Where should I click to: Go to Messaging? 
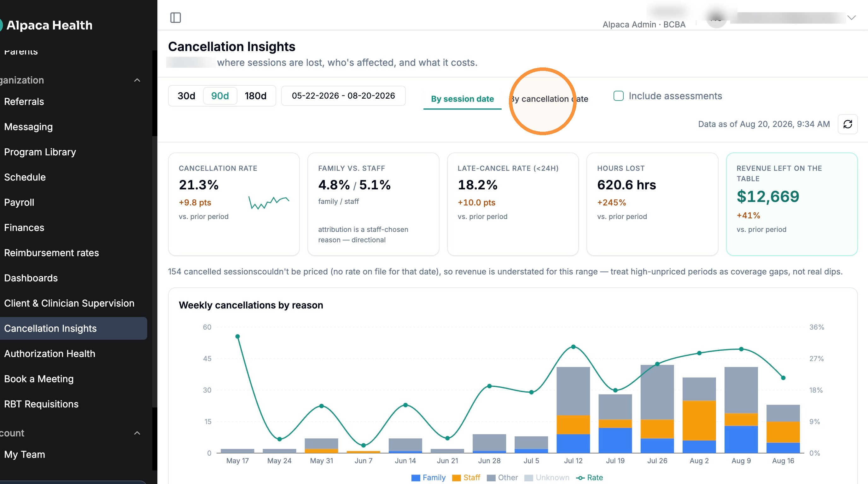click(x=28, y=127)
